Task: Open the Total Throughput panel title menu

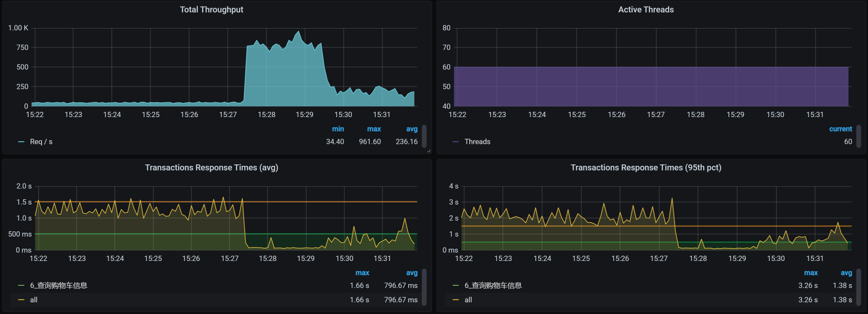Action: pyautogui.click(x=211, y=10)
